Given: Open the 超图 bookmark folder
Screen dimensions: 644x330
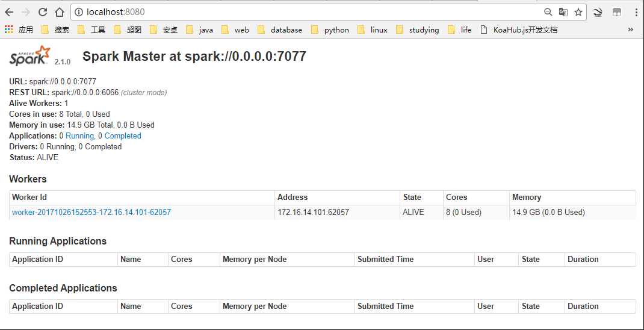Looking at the screenshot, I should [128, 30].
